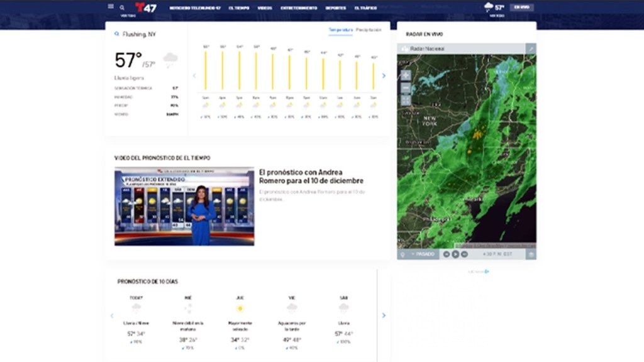Image resolution: width=644 pixels, height=362 pixels.
Task: Select MIÉ forecast snow icon
Action: (188, 308)
